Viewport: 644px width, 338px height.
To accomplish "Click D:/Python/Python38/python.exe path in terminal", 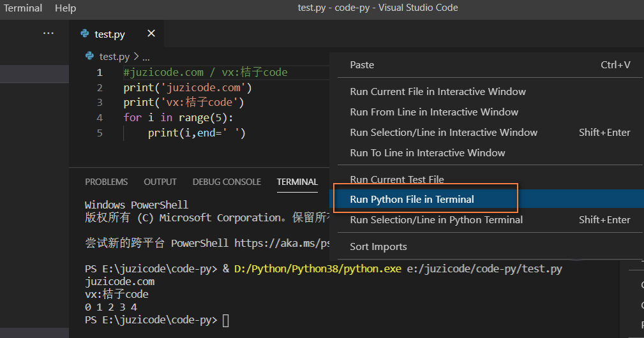I will pos(317,269).
